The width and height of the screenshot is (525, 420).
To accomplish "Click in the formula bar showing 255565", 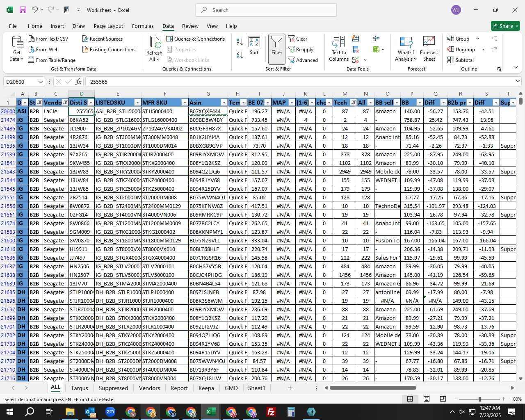I will click(x=299, y=82).
